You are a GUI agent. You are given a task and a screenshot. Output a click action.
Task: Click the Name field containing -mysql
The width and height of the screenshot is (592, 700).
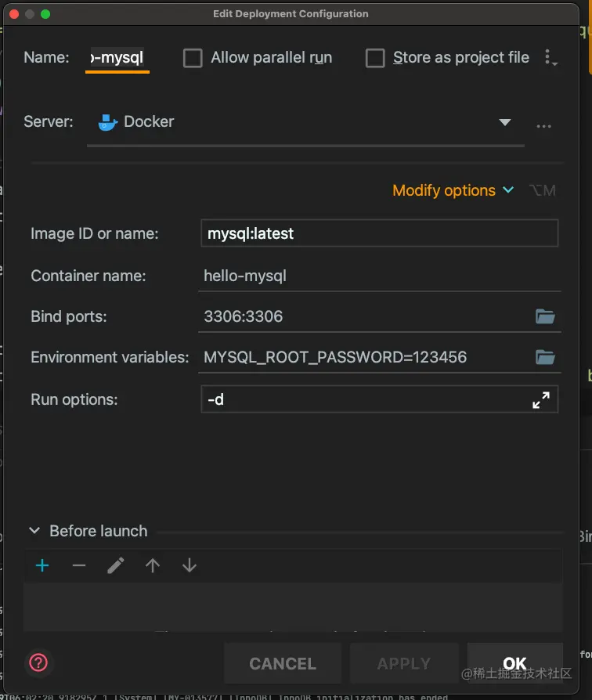click(117, 58)
